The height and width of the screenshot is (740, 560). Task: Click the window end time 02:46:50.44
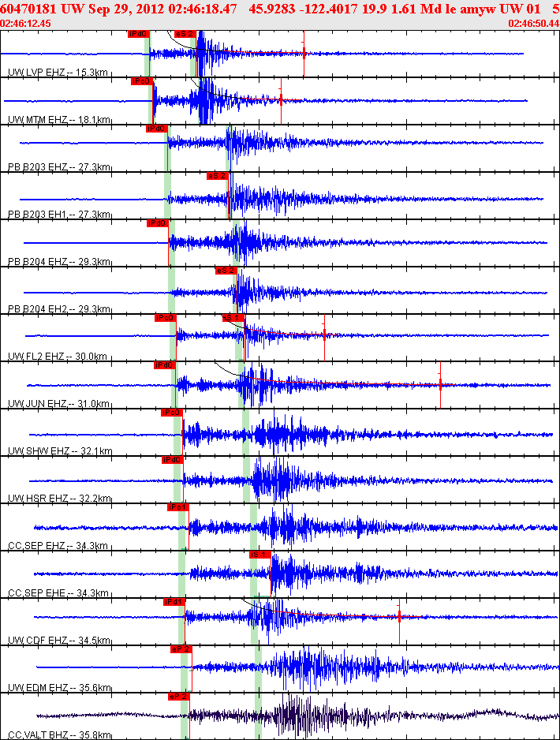[x=534, y=23]
